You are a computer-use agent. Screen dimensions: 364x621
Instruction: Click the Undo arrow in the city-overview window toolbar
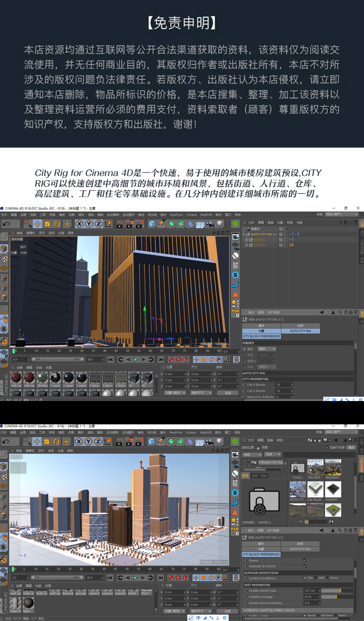pyautogui.click(x=6, y=441)
